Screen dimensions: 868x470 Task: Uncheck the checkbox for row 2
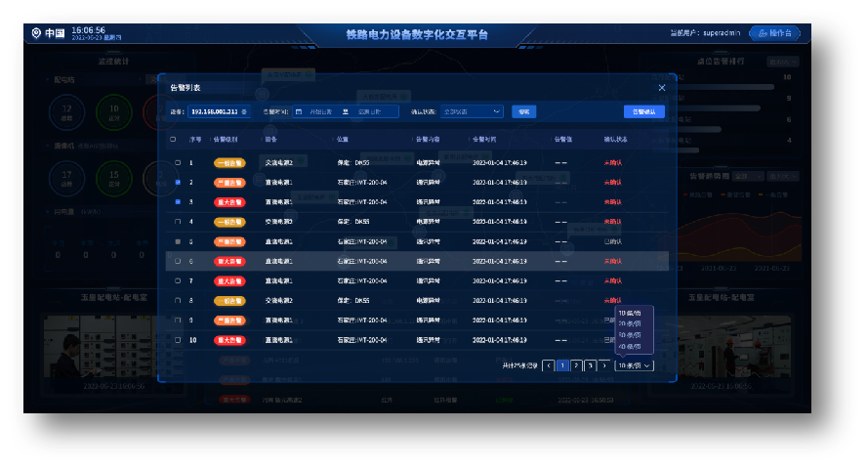tap(178, 183)
